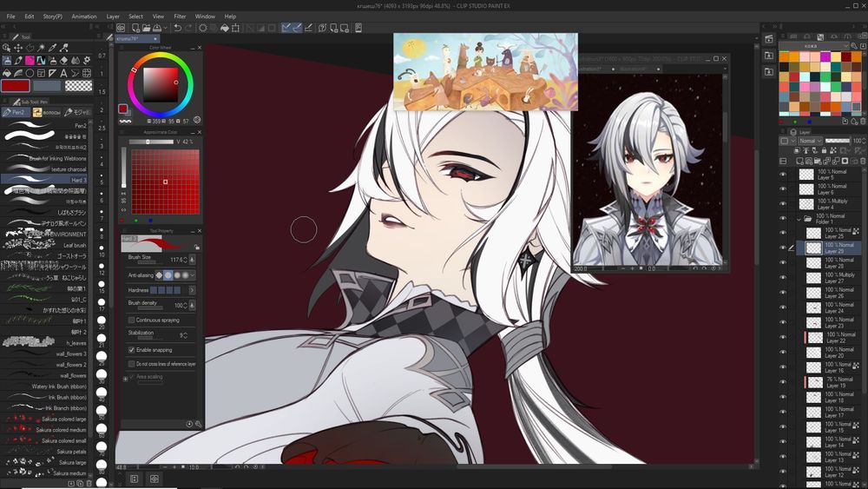
Task: Open the Save dropdown arrow in command bar
Action: pyautogui.click(x=166, y=28)
